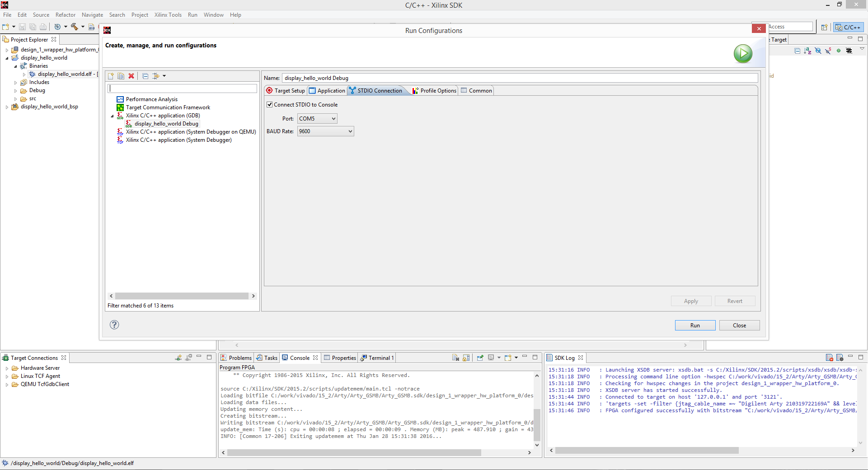Open the Xilinx Tools menu
The height and width of the screenshot is (470, 868).
pos(168,15)
